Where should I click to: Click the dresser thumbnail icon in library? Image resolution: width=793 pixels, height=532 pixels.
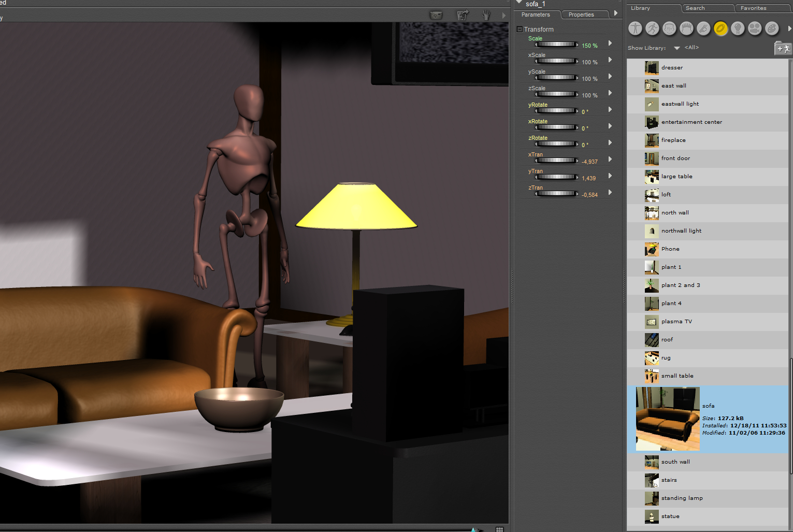[652, 68]
